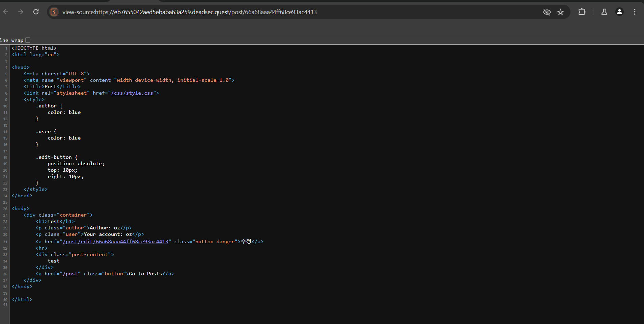Open the user profile avatar
This screenshot has width=644, height=324.
point(619,12)
